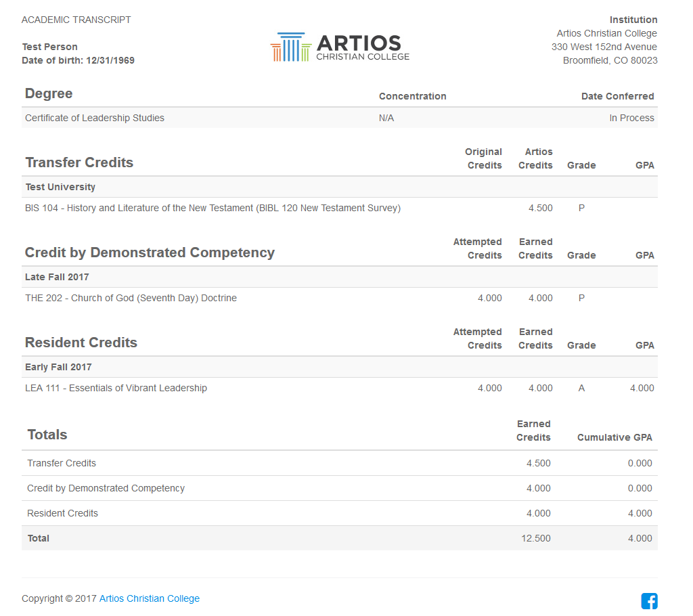Screen dimensions: 693x616
Task: Click the Early Fall 2017 term label
Action: [x=58, y=367]
